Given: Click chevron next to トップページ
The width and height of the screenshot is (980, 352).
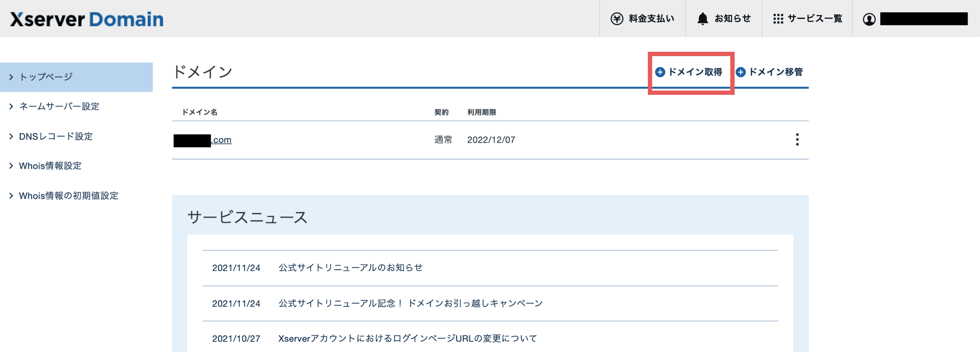Looking at the screenshot, I should pos(11,77).
